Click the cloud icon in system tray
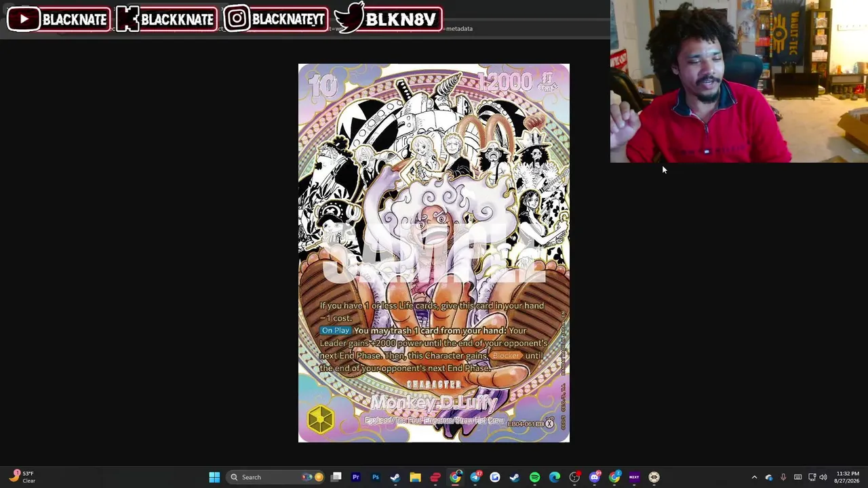Image resolution: width=868 pixels, height=488 pixels. (769, 477)
